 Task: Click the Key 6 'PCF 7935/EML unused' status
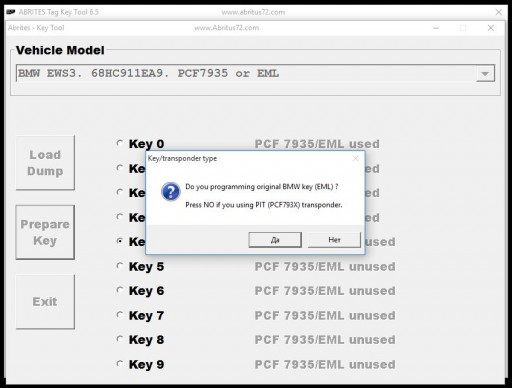pyautogui.click(x=325, y=291)
